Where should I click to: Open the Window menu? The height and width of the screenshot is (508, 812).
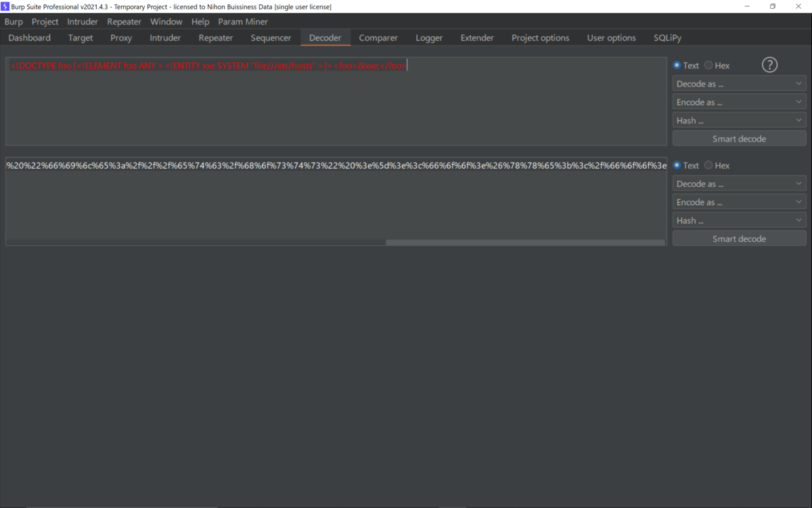(x=166, y=22)
